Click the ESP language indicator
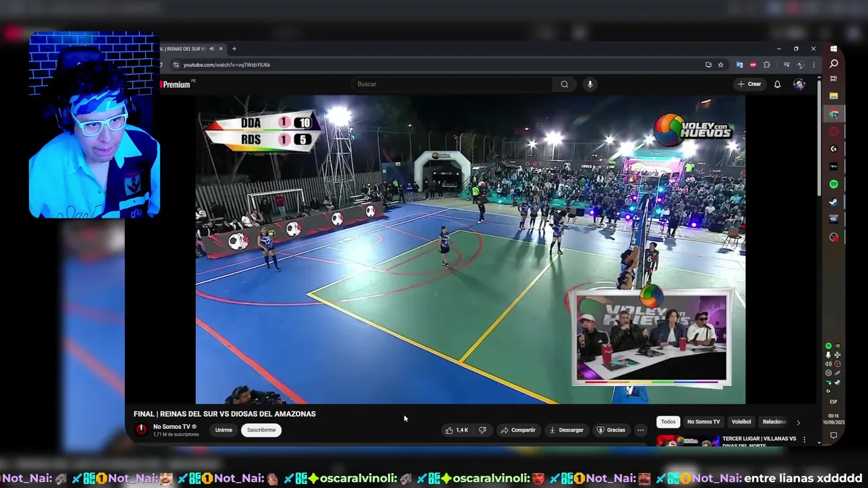 point(833,402)
